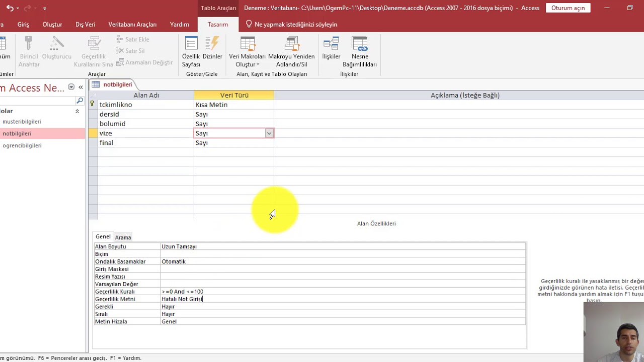The width and height of the screenshot is (644, 362).
Task: Click the final field name cell
Action: pos(146,143)
